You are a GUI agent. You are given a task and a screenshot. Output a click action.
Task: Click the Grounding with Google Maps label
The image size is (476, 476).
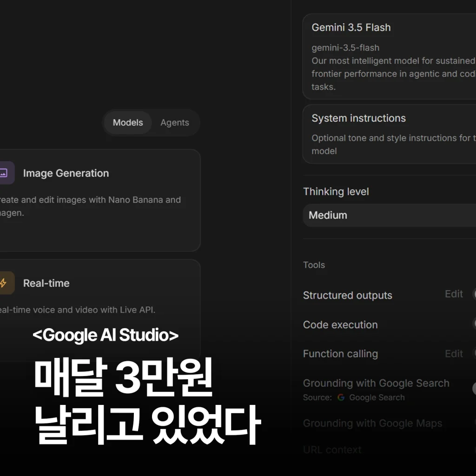372,423
